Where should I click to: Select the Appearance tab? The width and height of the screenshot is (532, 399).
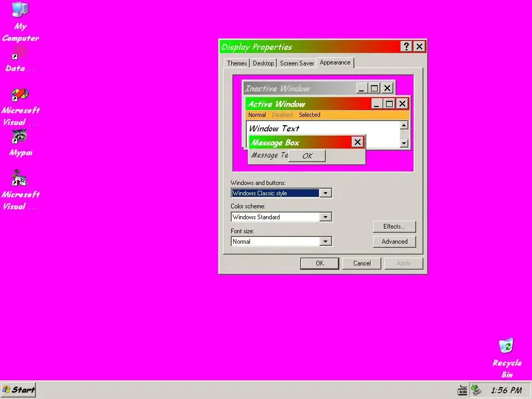click(x=335, y=63)
